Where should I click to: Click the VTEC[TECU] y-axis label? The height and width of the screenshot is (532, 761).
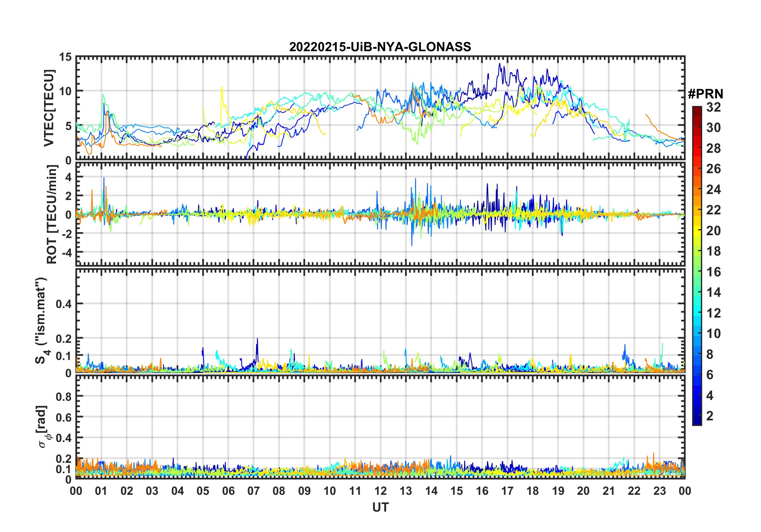click(x=49, y=108)
